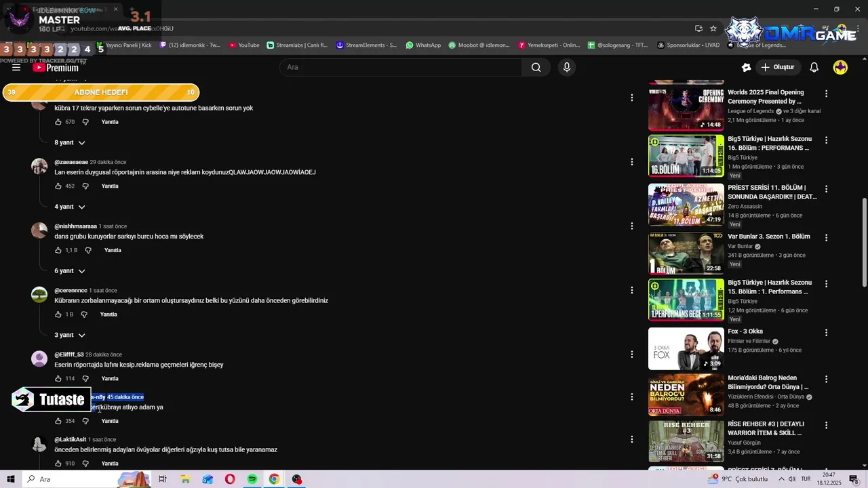Expand the 6 yanıt replies
Viewport: 868px width, 488px height.
click(70, 271)
